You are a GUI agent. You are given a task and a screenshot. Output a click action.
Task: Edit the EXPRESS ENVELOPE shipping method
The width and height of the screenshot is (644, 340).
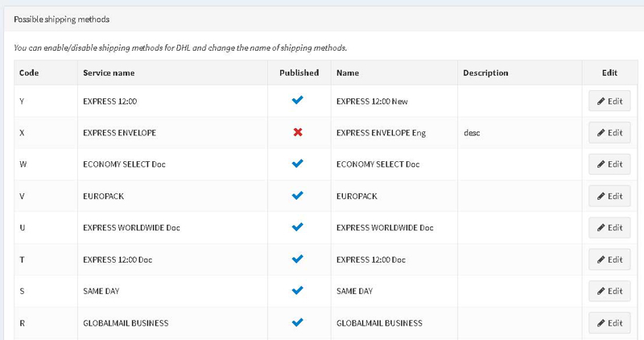pyautogui.click(x=609, y=133)
